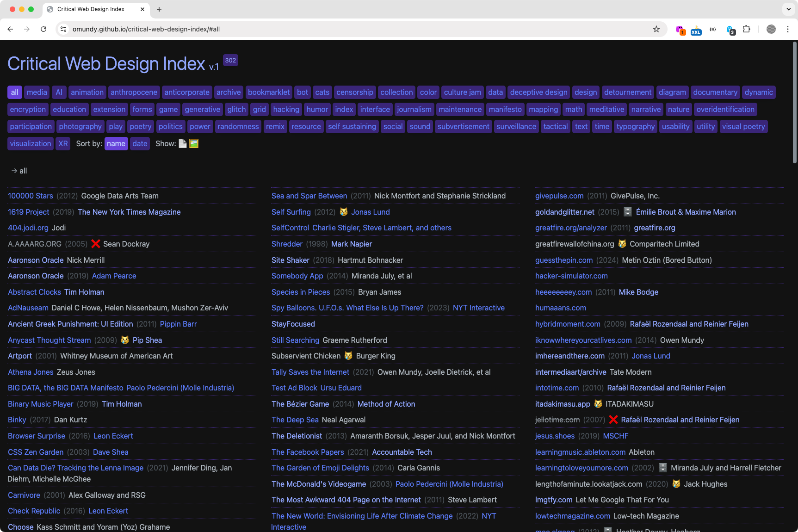
Task: Filter by the 'visual poetry' tag
Action: pos(743,127)
